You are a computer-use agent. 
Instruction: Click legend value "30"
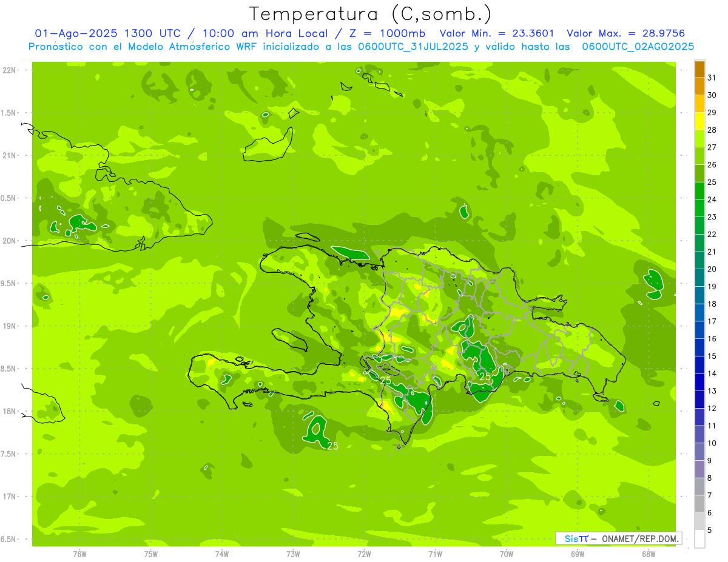pos(712,95)
